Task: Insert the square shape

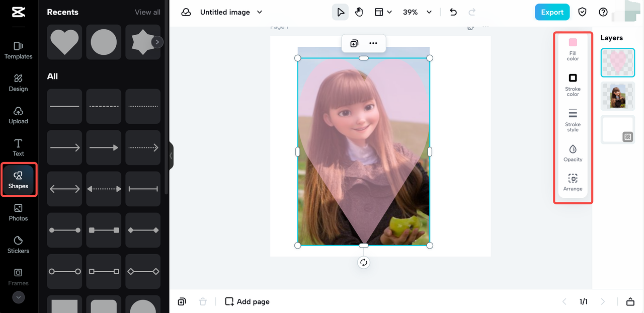Action: tap(64, 304)
